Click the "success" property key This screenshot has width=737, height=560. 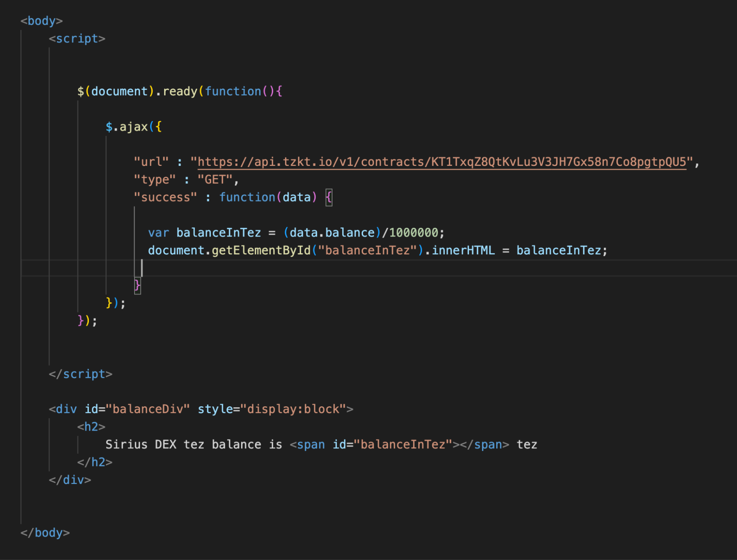coord(166,197)
